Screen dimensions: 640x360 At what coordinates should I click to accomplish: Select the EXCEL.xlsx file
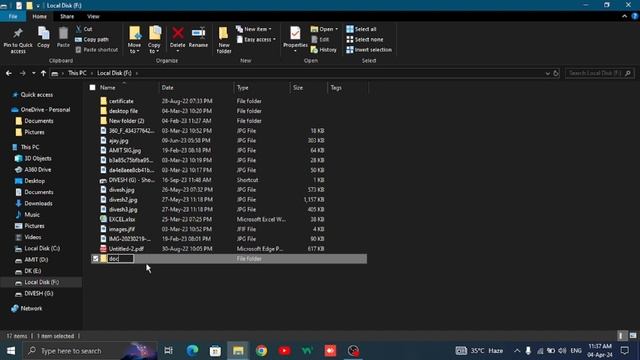[x=122, y=219]
